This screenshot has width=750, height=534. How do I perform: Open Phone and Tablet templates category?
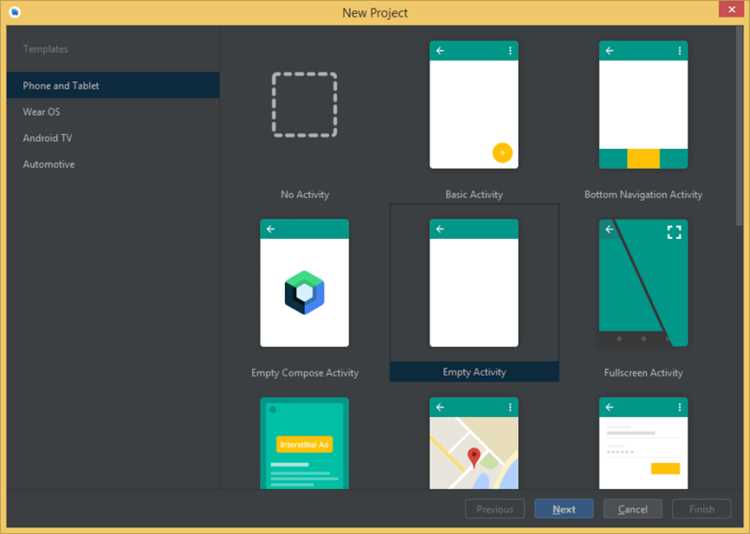[113, 86]
